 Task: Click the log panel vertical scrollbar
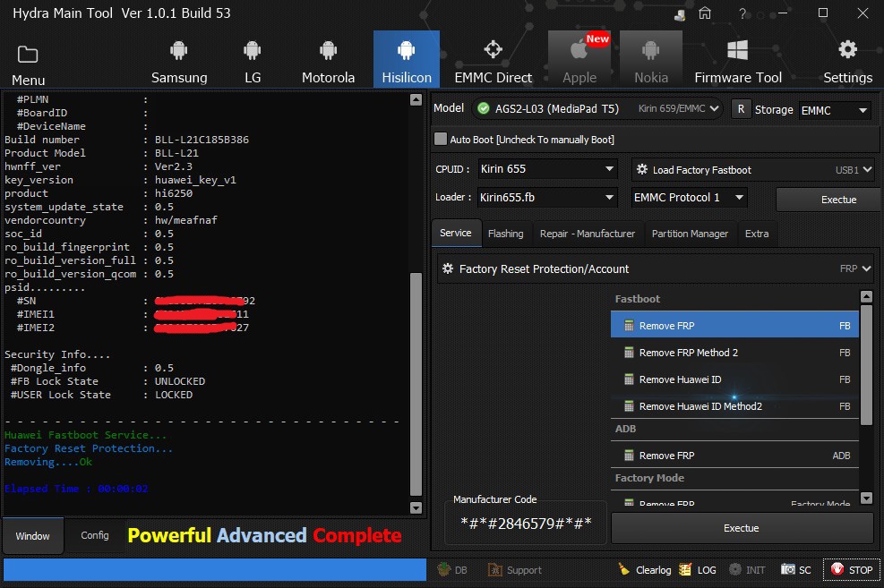pos(416,385)
